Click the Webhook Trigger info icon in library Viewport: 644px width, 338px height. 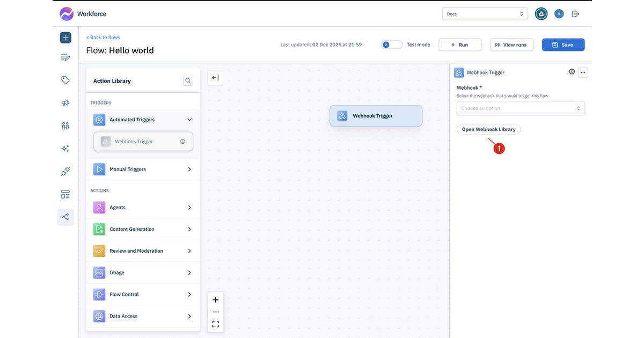[183, 142]
